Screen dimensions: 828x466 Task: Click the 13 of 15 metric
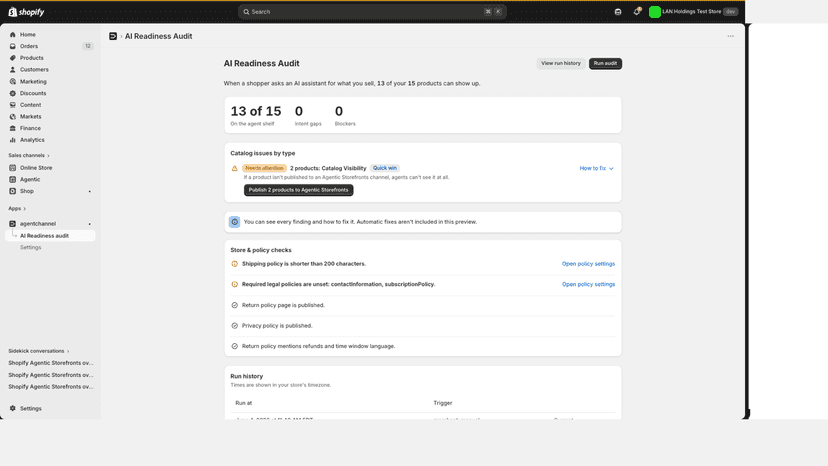pyautogui.click(x=256, y=116)
